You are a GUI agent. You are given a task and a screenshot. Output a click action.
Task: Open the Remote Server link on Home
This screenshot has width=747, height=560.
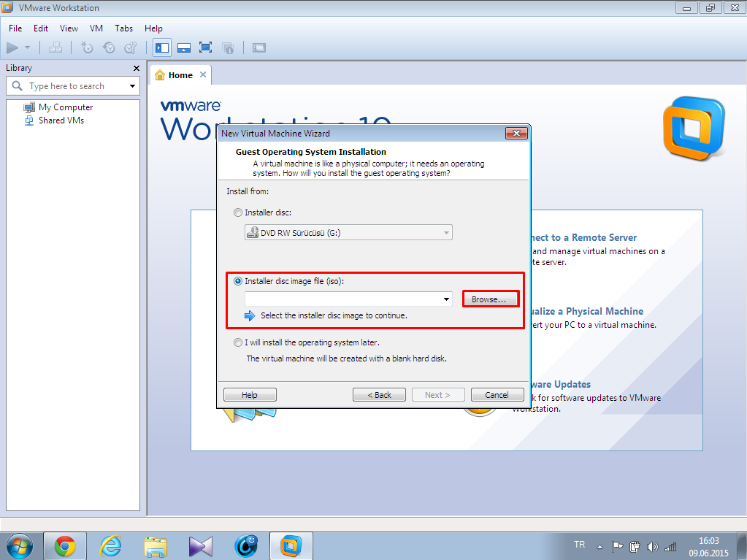(584, 237)
